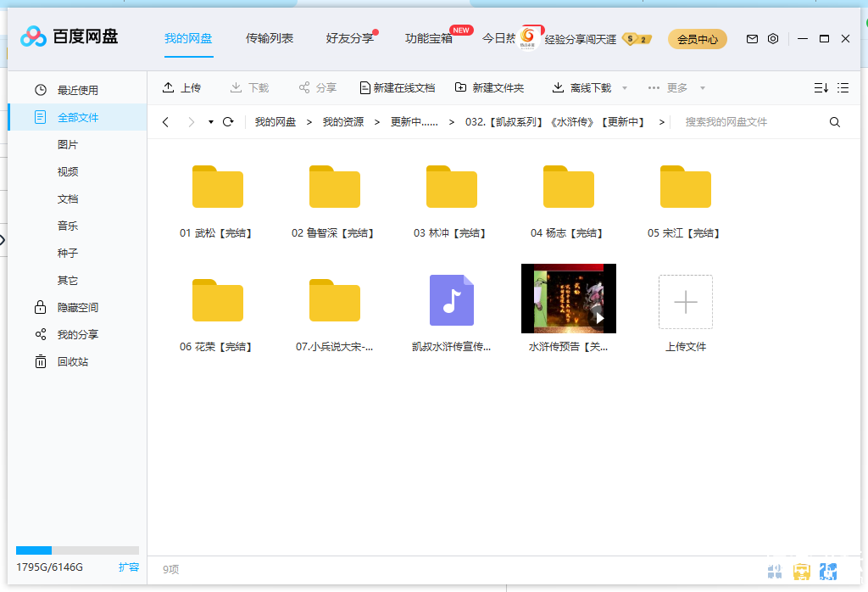The height and width of the screenshot is (592, 868).
Task: Open the 05 宋江【完结】 folder
Action: click(685, 187)
